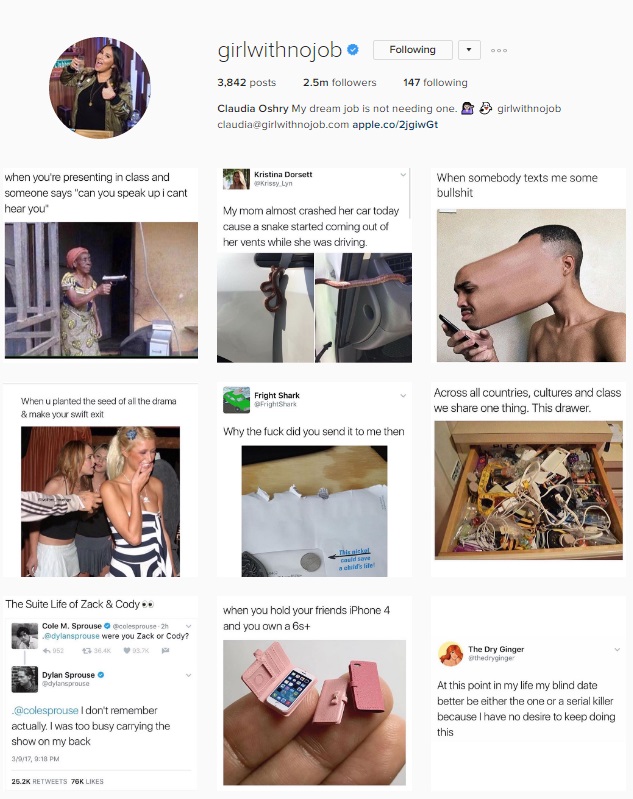Screen dimensions: 633x799
Task: Open the junk drawer post
Action: click(x=529, y=480)
